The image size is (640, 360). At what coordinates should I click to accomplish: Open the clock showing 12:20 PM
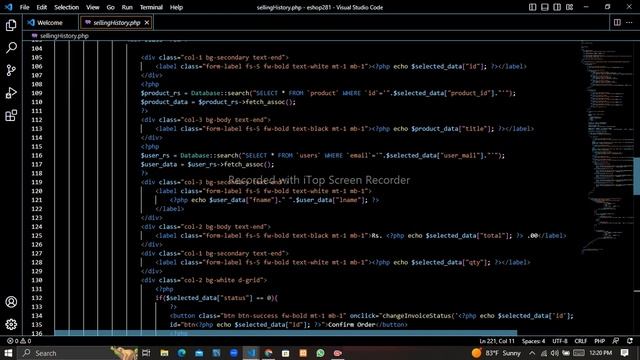tap(600, 353)
